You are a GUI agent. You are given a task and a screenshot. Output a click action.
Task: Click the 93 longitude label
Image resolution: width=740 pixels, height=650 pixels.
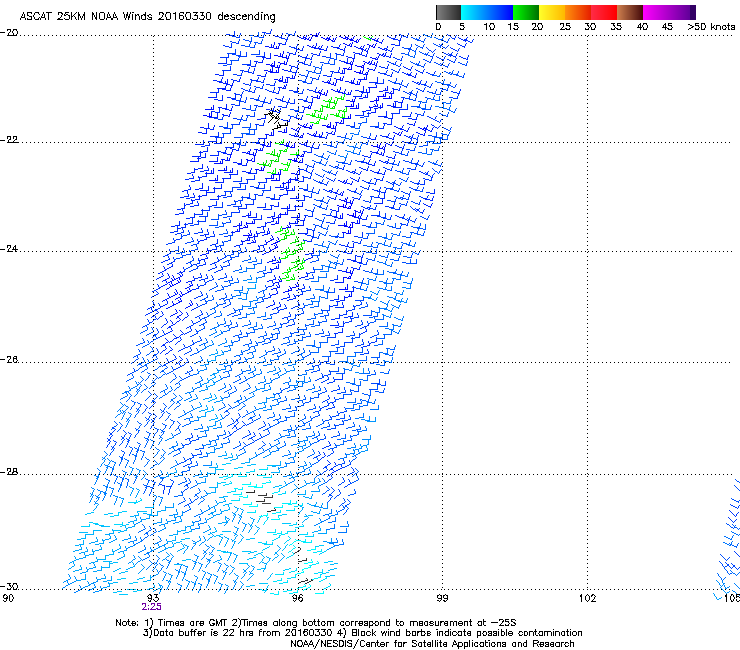153,598
